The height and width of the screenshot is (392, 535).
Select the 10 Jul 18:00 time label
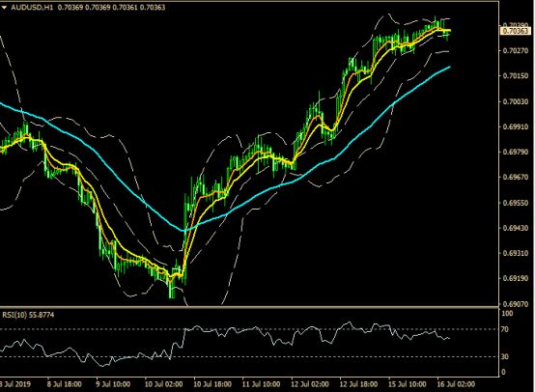click(x=212, y=384)
